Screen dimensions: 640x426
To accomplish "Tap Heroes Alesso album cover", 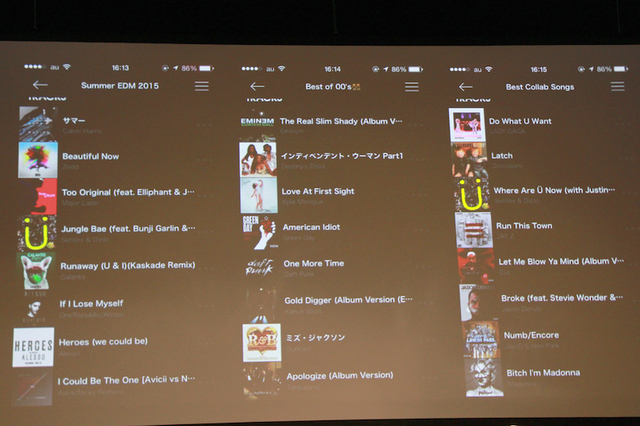I will point(34,347).
